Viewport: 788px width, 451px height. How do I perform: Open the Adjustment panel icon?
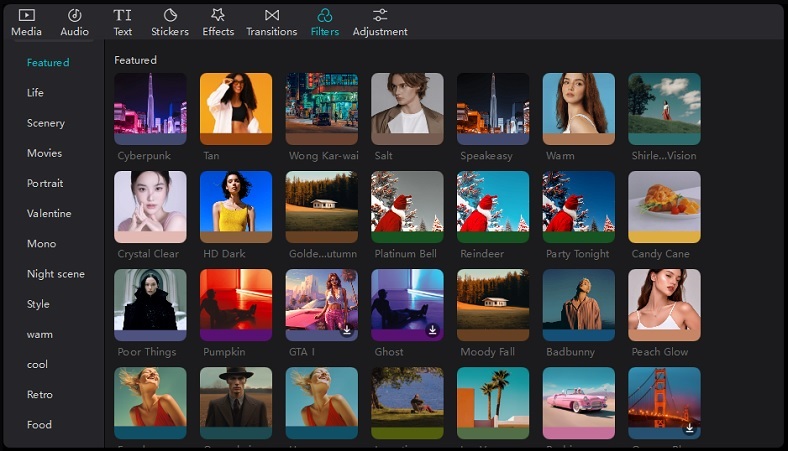pos(380,15)
